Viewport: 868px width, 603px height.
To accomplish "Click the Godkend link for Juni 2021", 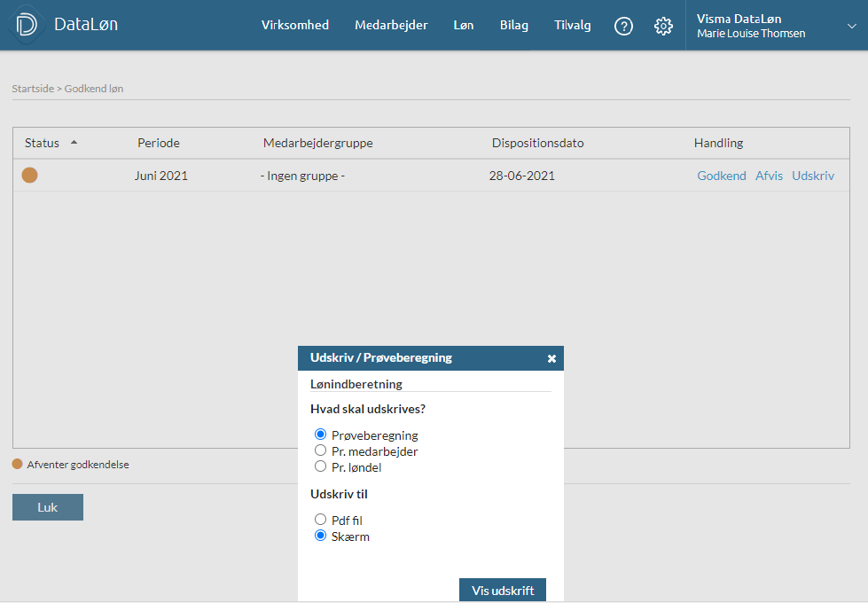I will 722,176.
